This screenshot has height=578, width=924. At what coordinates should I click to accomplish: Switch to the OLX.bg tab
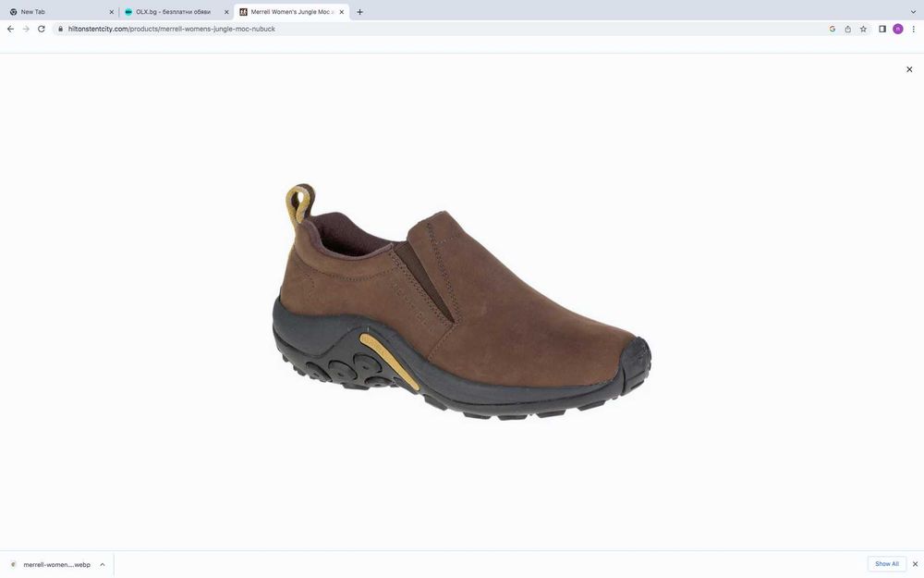pyautogui.click(x=176, y=12)
